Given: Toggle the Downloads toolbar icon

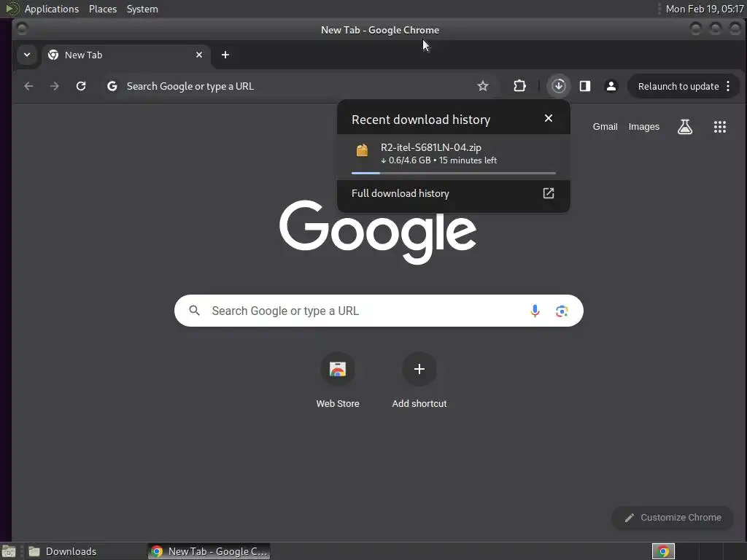Looking at the screenshot, I should pyautogui.click(x=559, y=86).
